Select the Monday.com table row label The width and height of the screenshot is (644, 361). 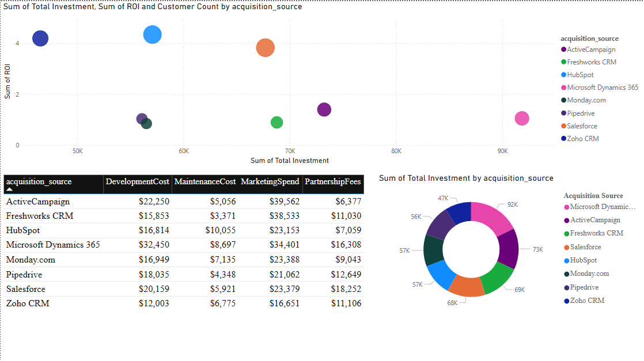(31, 260)
